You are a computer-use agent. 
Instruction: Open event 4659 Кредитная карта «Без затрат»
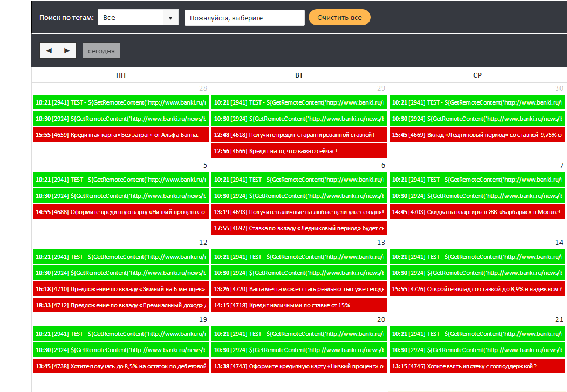coord(121,135)
